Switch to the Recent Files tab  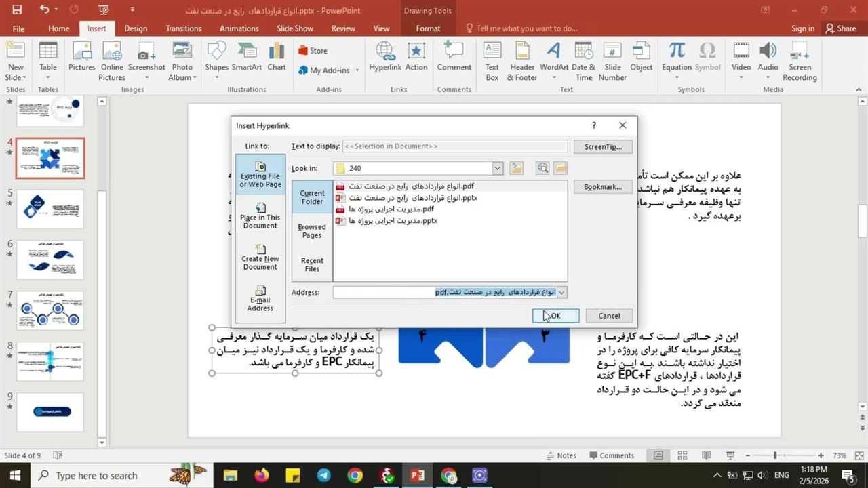tap(312, 264)
